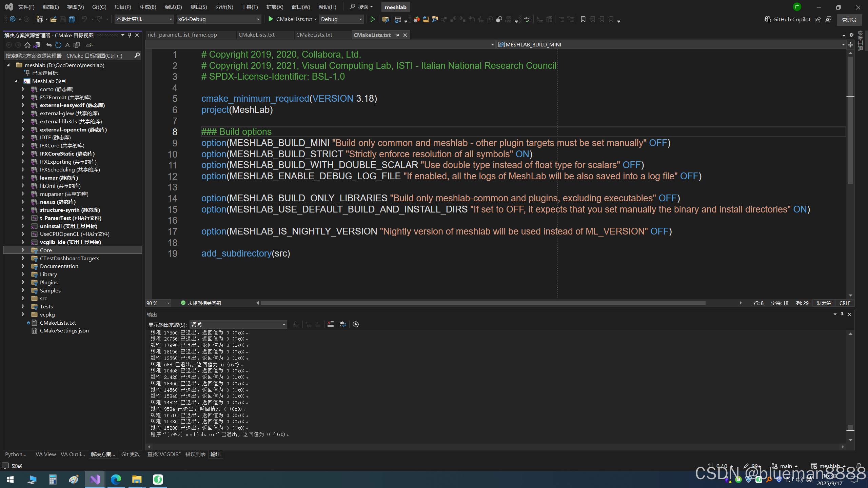Open MESHLAB_BUILD_MINI navigation dropdown
This screenshot has height=488, width=868.
pos(671,44)
